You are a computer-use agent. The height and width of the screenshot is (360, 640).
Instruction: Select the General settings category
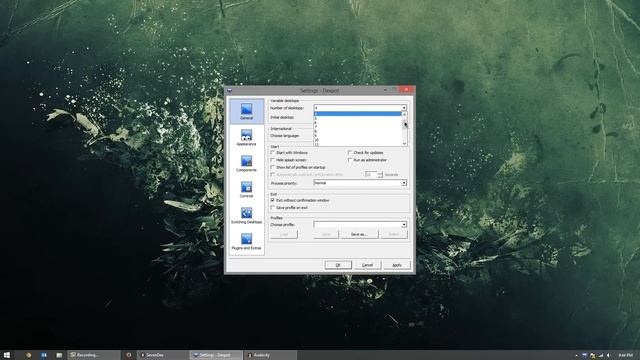[x=247, y=111]
